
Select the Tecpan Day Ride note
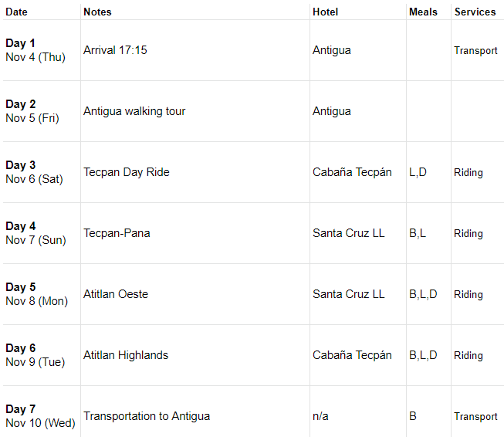pos(127,172)
